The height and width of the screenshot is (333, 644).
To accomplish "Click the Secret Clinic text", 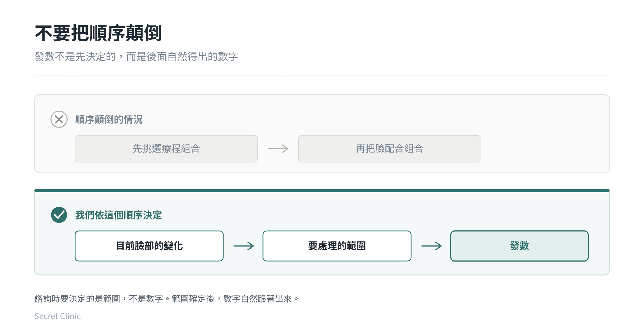I will 58,316.
